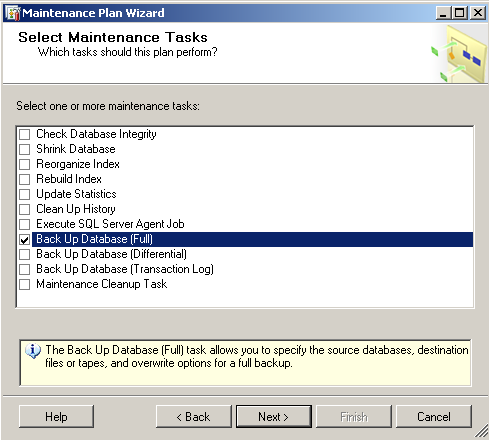Image resolution: width=489 pixels, height=440 pixels.
Task: Enable Execute SQL Server Agent Job
Action: 24,224
